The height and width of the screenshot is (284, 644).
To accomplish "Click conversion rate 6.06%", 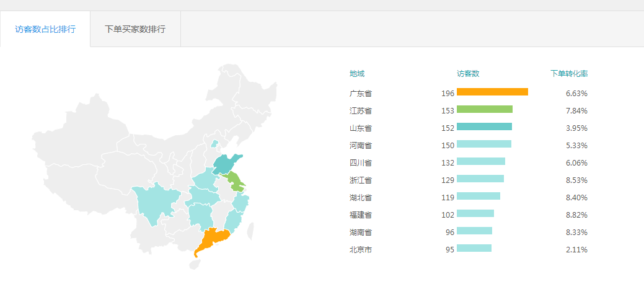I will click(x=576, y=162).
